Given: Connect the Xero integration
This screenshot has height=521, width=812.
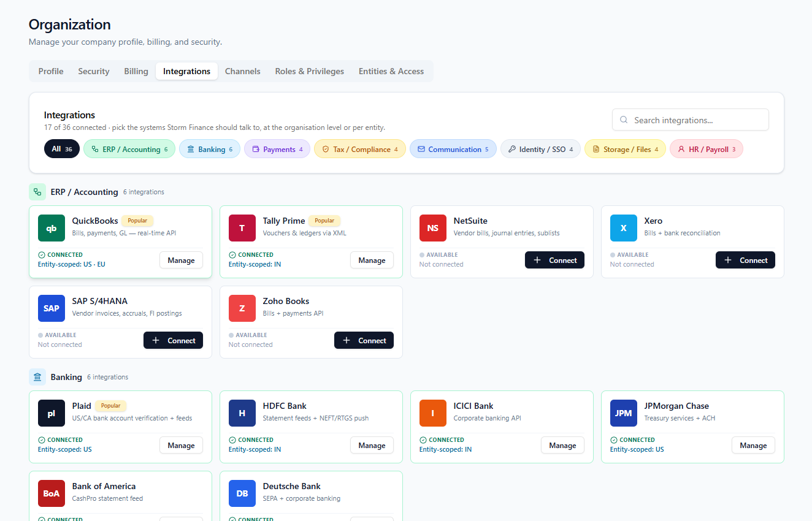Looking at the screenshot, I should click(745, 260).
